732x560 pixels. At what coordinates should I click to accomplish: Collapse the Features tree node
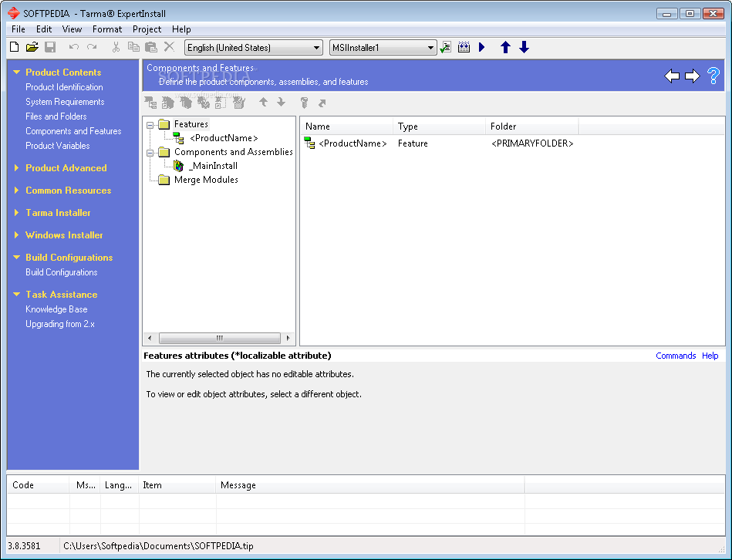coord(150,125)
